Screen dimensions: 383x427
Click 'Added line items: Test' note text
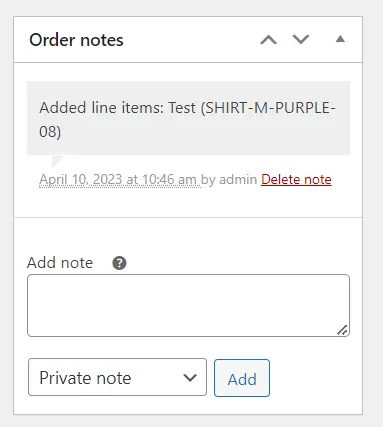coord(117,108)
